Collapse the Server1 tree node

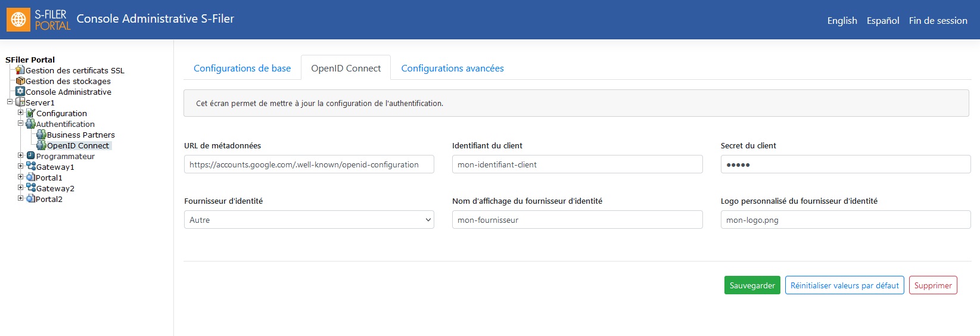(10, 102)
